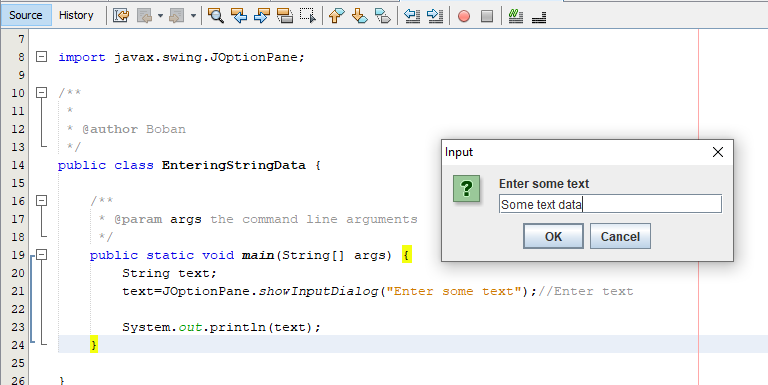Toggle a bookmark on the current line
768x385 pixels.
pos(383,16)
